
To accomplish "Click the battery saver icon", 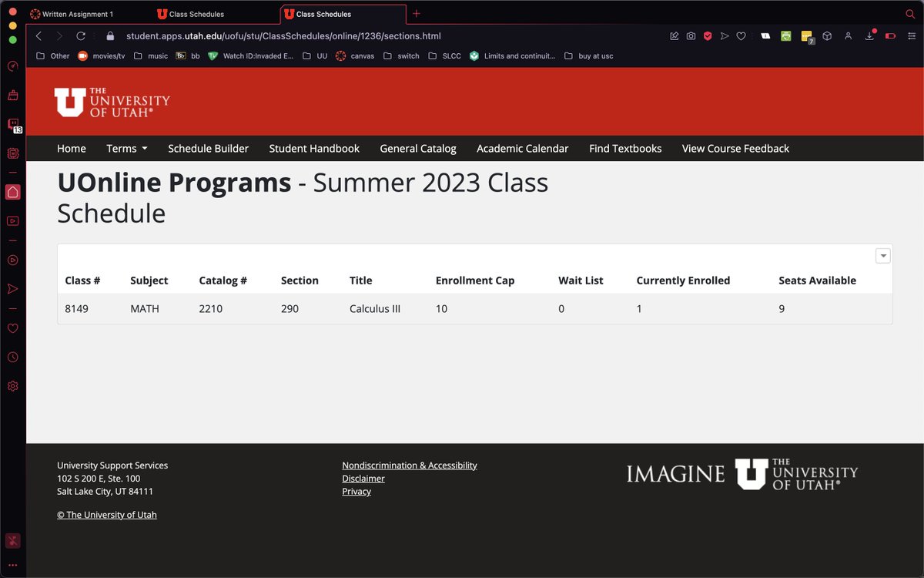I will (891, 36).
